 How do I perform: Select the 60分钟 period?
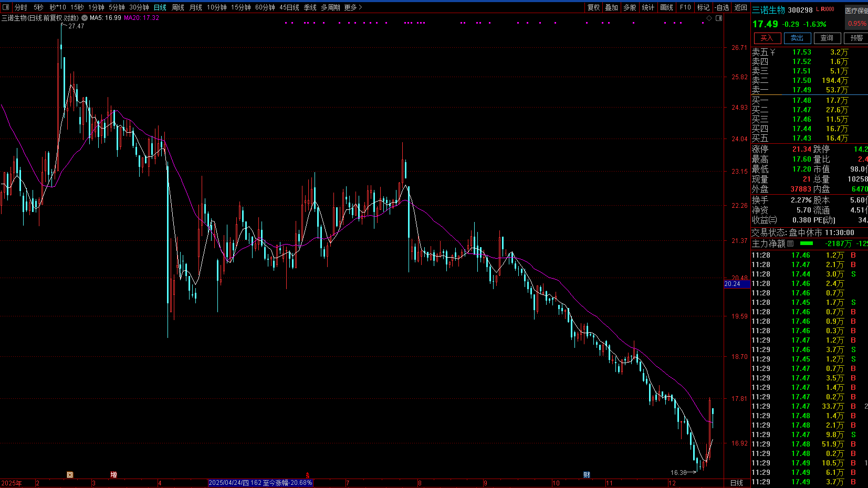pos(265,7)
